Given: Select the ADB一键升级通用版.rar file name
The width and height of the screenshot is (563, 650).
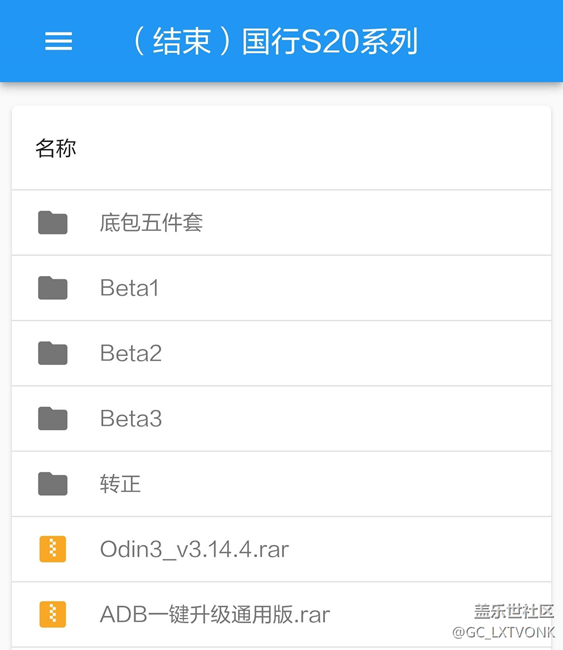Looking at the screenshot, I should point(215,614).
